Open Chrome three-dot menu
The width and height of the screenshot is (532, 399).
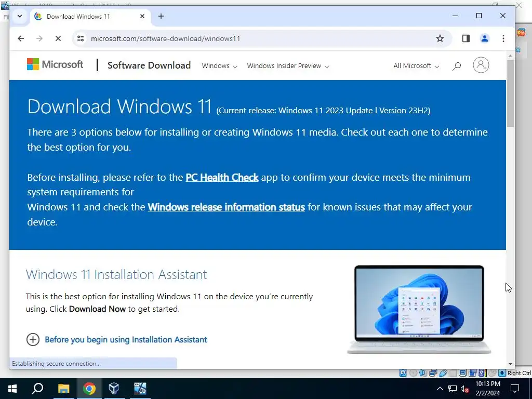point(503,38)
